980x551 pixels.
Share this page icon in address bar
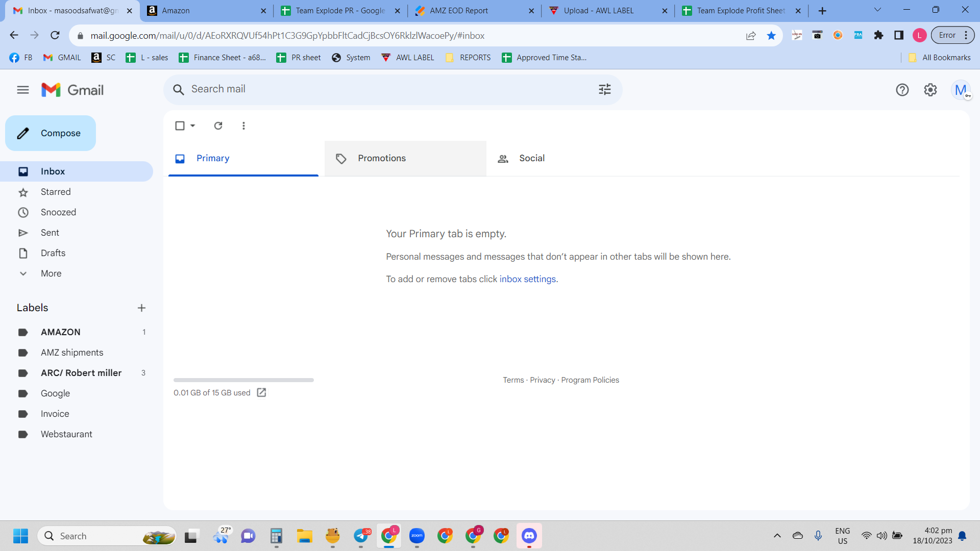tap(750, 35)
